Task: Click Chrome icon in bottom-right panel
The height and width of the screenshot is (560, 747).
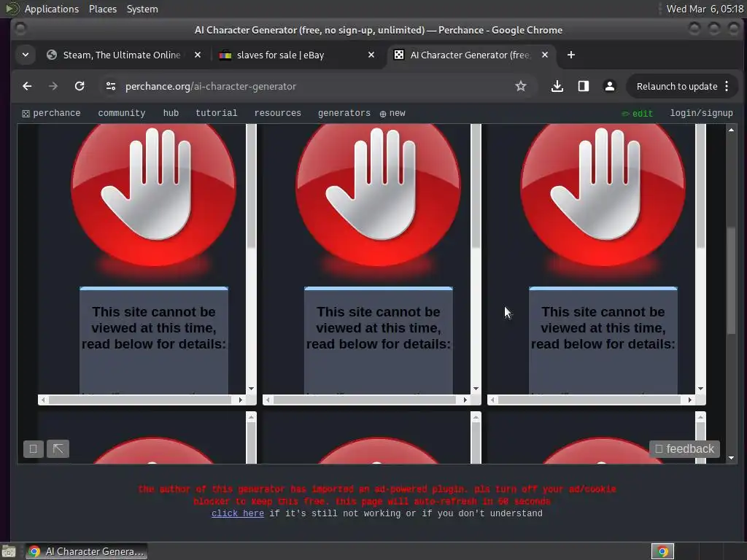Action: (x=662, y=551)
